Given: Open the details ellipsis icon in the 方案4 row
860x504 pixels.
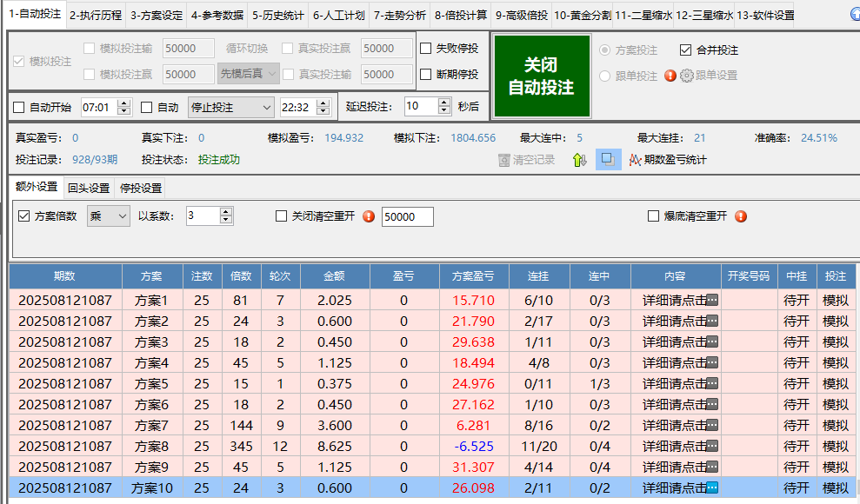Looking at the screenshot, I should tap(712, 362).
